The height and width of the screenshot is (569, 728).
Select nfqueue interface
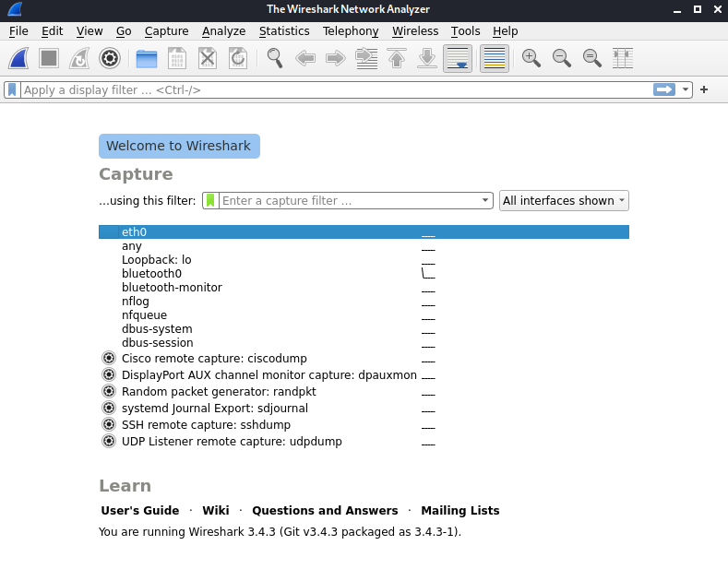point(364,315)
